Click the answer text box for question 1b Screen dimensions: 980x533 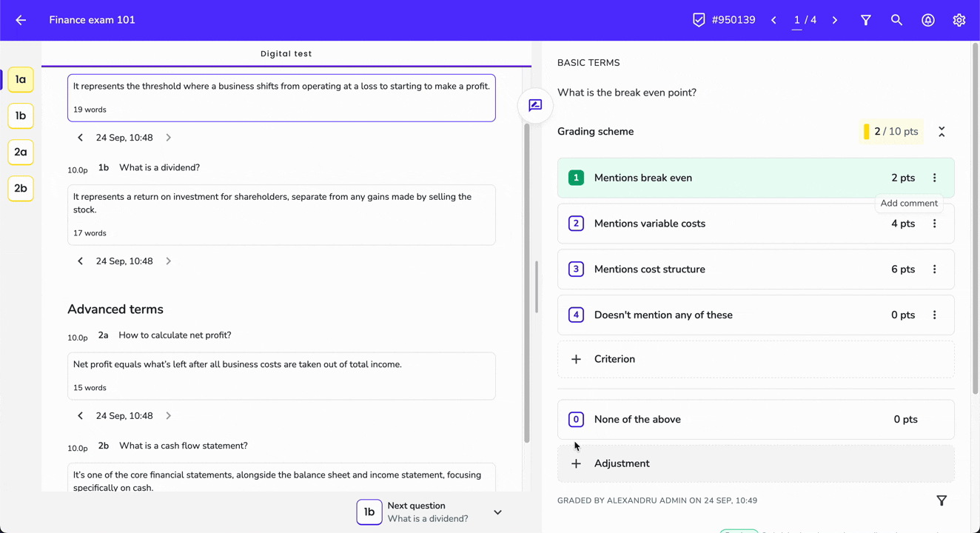point(281,215)
